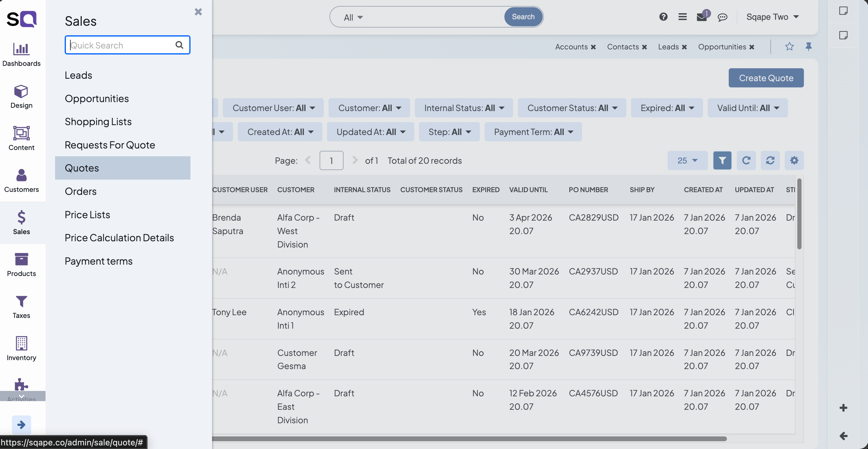Click the Create Quote button
Screen dimensions: 868x449
(766, 78)
